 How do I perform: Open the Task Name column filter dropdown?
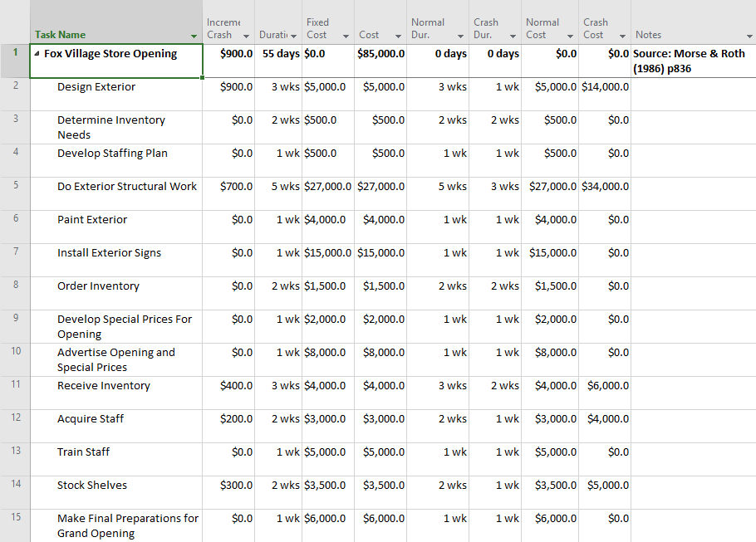194,37
